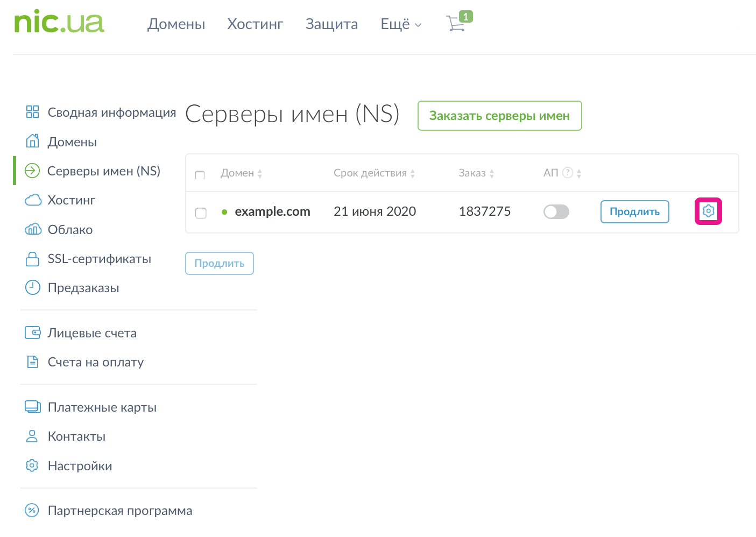Viewport: 756px width, 537px height.
Task: Open settings gear for example.com
Action: point(708,211)
